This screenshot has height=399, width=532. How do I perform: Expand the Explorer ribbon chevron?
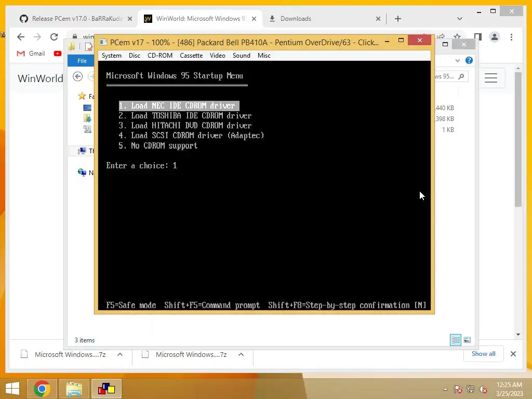tap(458, 60)
